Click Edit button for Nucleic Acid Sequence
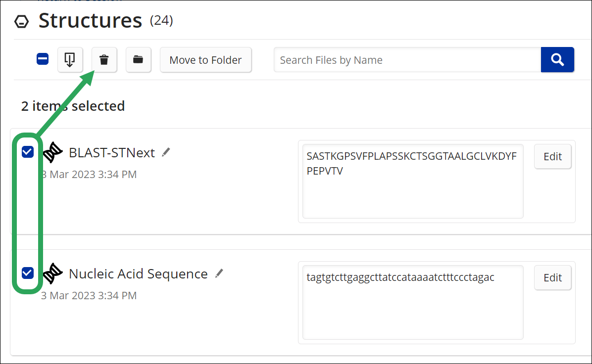The image size is (592, 364). 552,277
